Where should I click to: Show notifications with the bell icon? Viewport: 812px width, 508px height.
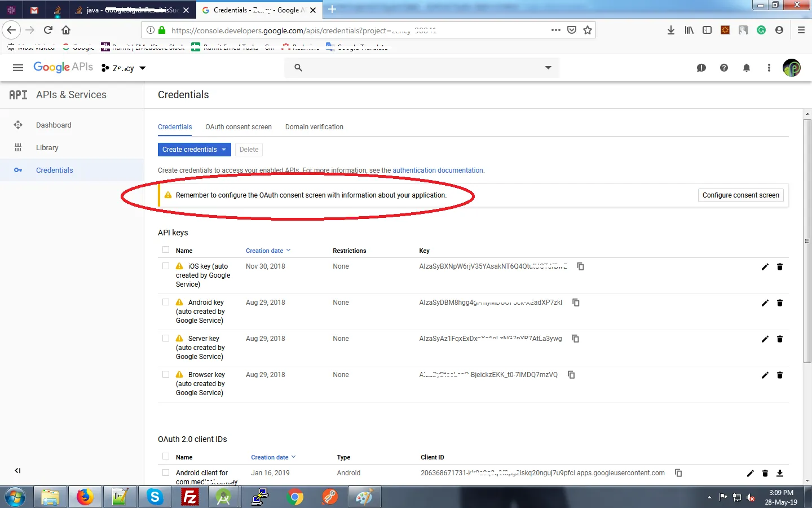[x=747, y=68]
